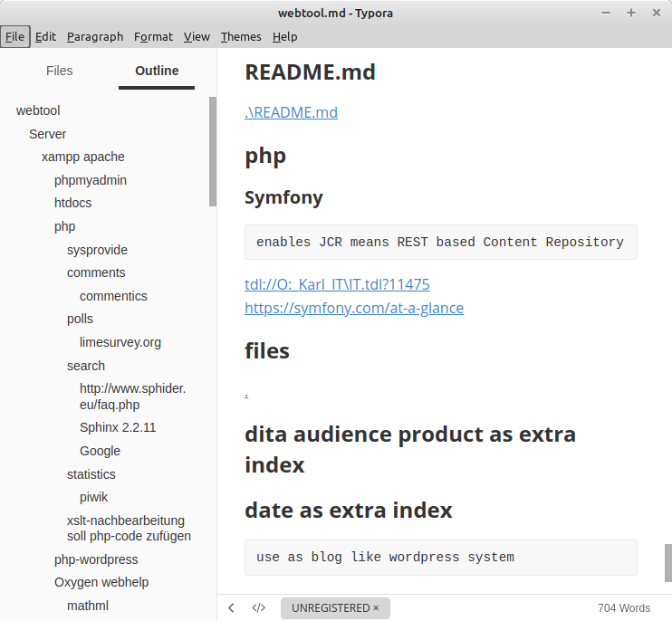The image size is (672, 621).
Task: Go to Oxygen webhelp outline item
Action: click(101, 582)
